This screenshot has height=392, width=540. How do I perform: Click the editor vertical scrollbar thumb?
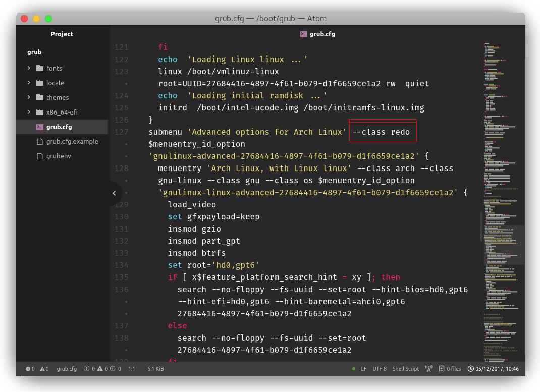[481, 227]
